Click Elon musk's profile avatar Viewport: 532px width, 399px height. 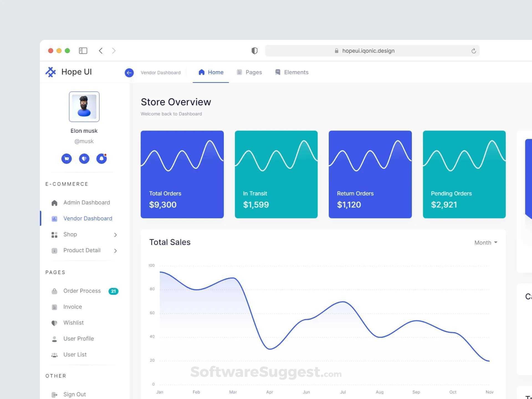click(x=84, y=107)
